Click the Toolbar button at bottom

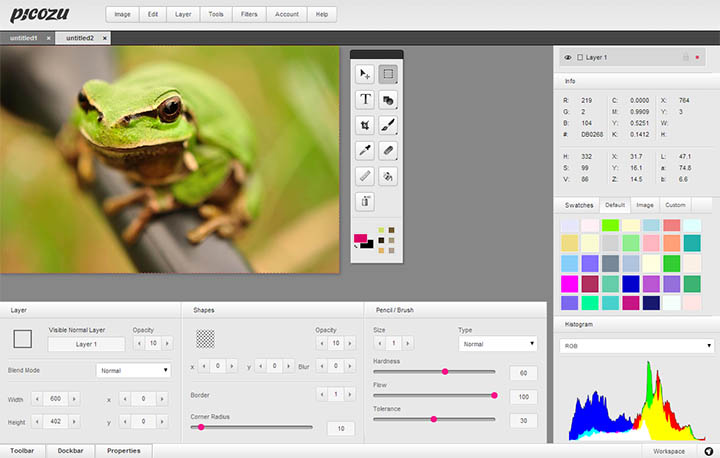[x=22, y=451]
